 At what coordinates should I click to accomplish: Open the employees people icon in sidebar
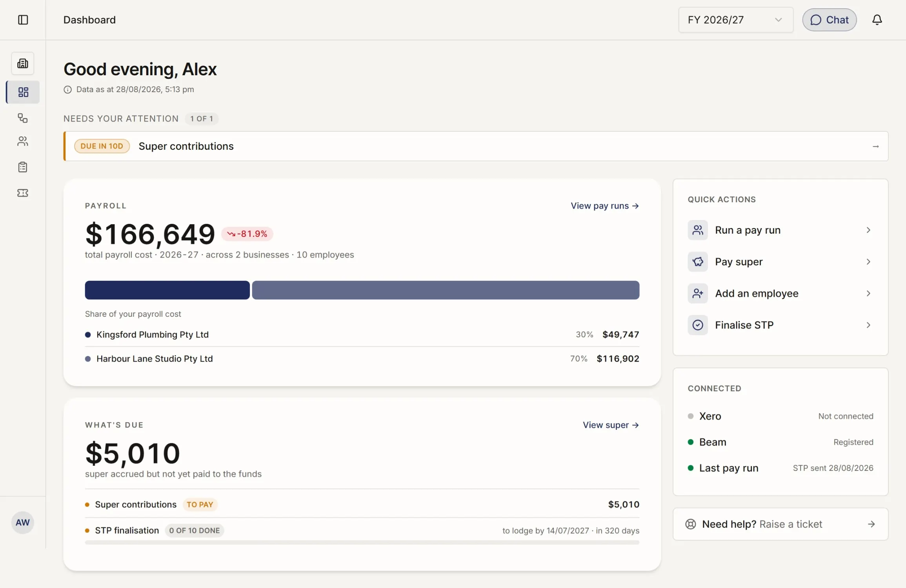(23, 141)
